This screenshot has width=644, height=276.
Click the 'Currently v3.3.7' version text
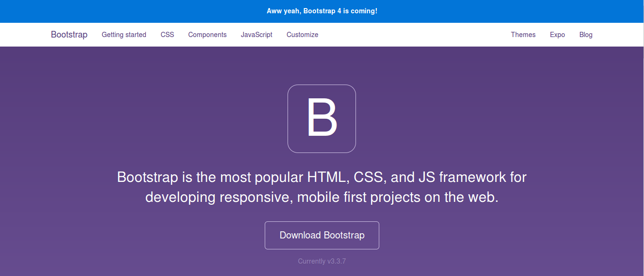point(322,261)
